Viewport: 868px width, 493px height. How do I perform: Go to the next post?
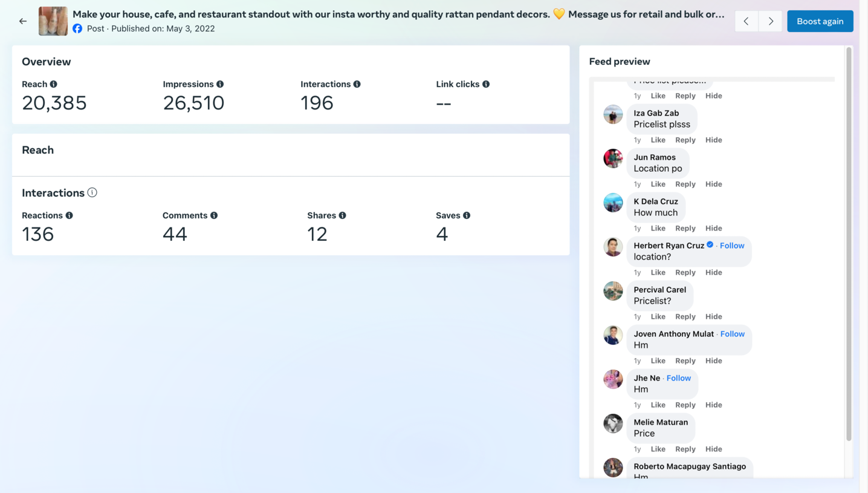(771, 21)
